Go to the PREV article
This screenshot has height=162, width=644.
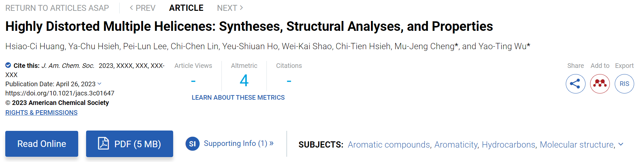coord(143,8)
